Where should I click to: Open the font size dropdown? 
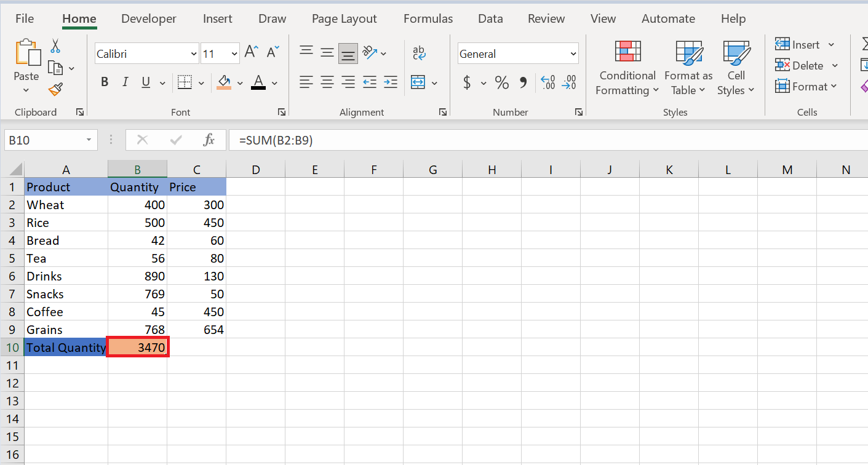pyautogui.click(x=234, y=54)
